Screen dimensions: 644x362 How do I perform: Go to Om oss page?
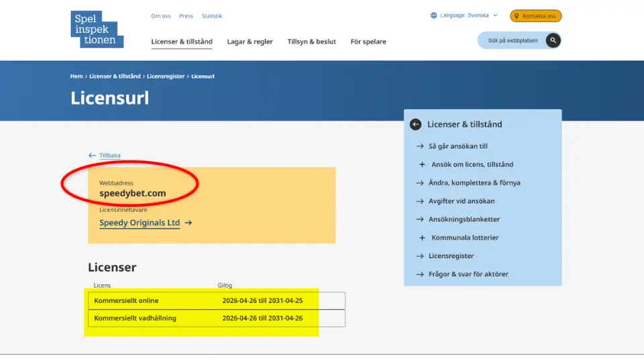(160, 16)
